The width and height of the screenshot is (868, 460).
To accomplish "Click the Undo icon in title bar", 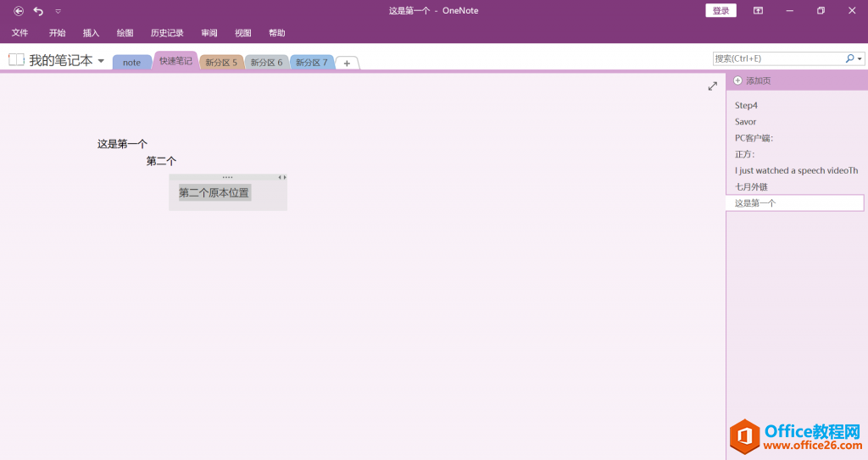I will (x=38, y=11).
